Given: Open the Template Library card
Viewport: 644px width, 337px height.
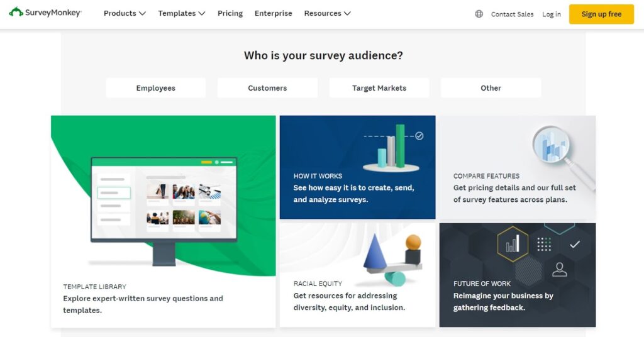Looking at the screenshot, I should pyautogui.click(x=163, y=222).
